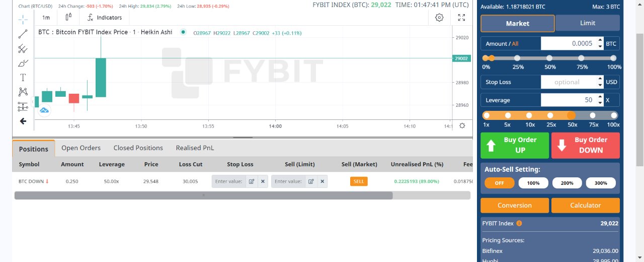Click the back arrow in chart toolbar

23,121
